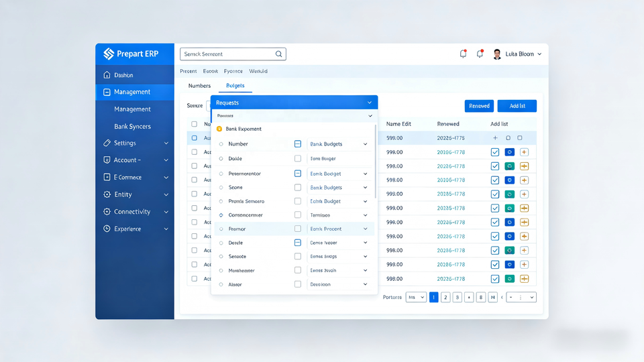The height and width of the screenshot is (362, 644).
Task: Click the teal icon in the 20285-1778 row
Action: 509,194
